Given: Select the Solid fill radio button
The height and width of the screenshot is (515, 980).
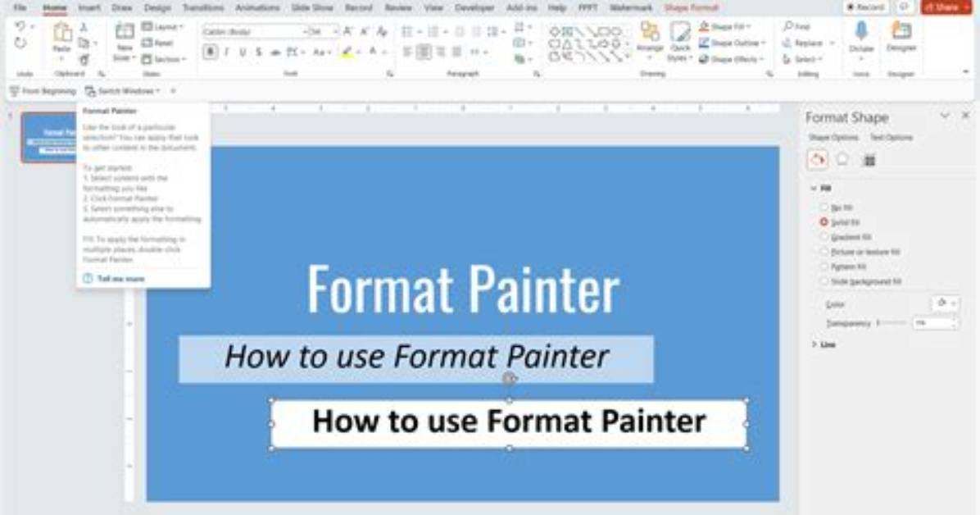Looking at the screenshot, I should 823,222.
